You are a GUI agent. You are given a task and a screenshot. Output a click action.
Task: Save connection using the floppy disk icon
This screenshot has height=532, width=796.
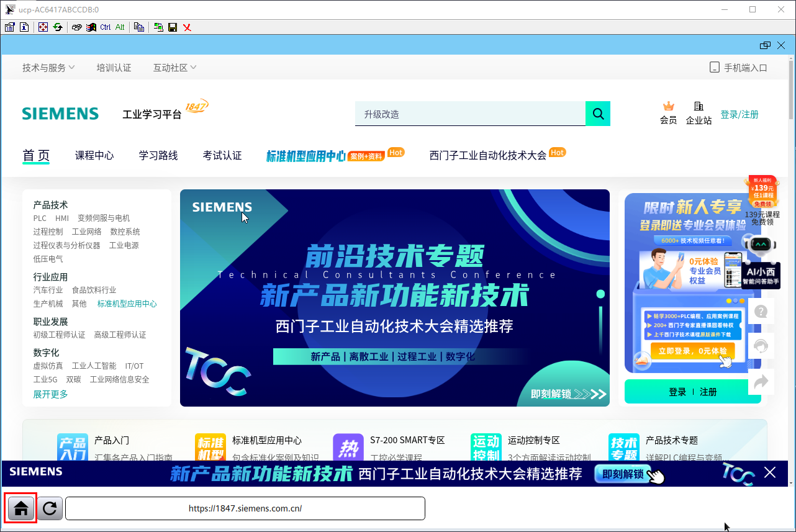pyautogui.click(x=173, y=27)
